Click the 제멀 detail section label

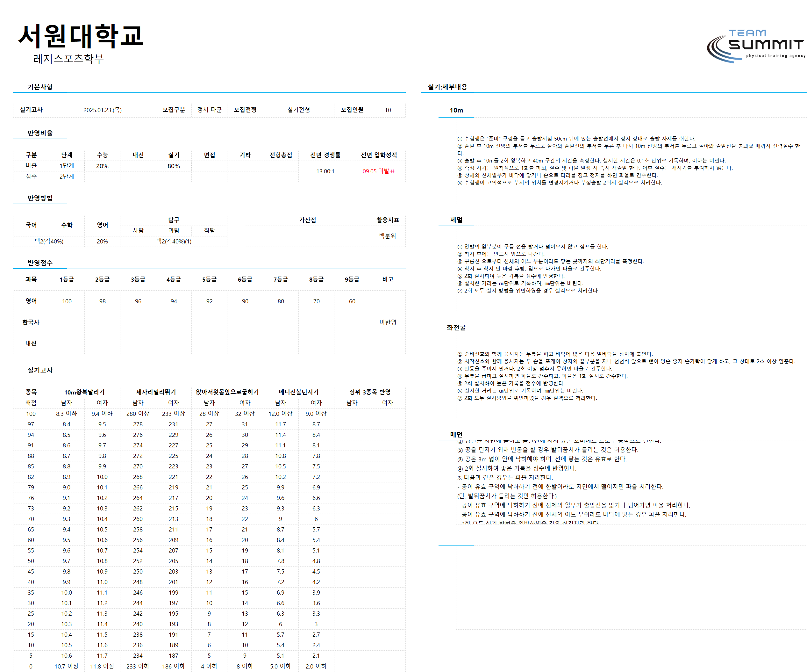pyautogui.click(x=456, y=220)
